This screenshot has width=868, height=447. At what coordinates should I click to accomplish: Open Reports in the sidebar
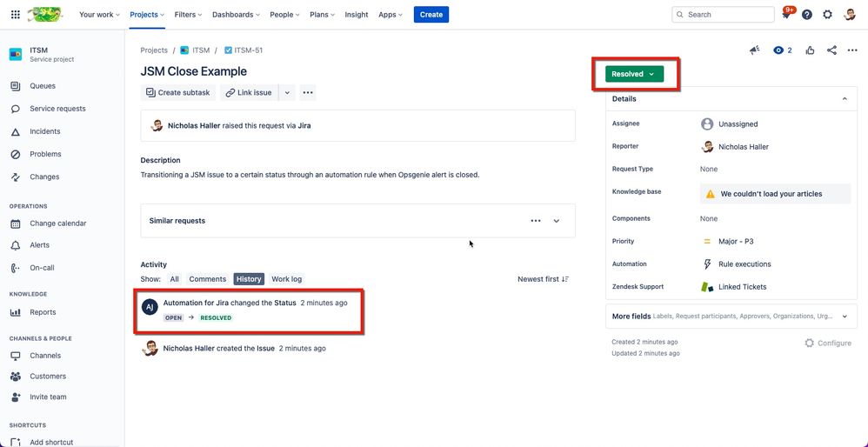pyautogui.click(x=43, y=312)
